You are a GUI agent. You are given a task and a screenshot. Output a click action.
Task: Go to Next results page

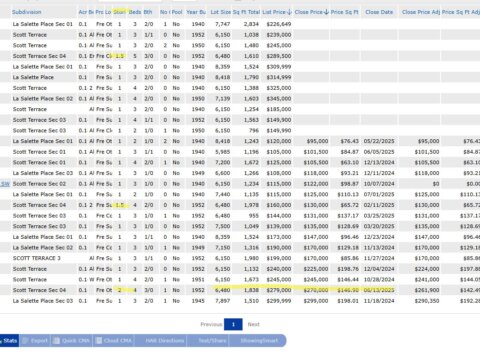click(x=253, y=324)
